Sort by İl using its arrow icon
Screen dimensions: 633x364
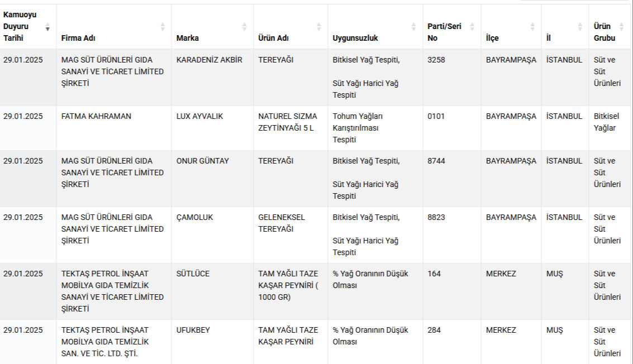579,27
